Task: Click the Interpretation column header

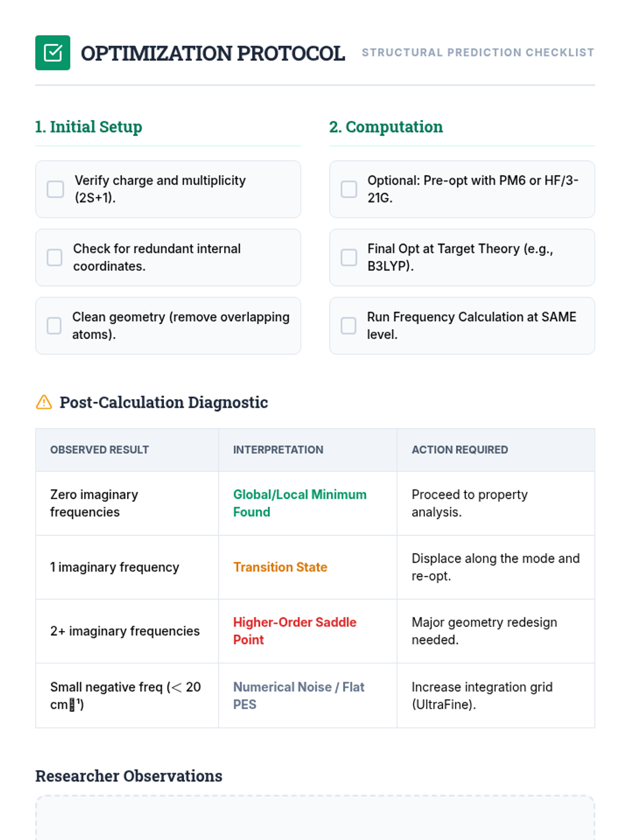Action: 278,450
